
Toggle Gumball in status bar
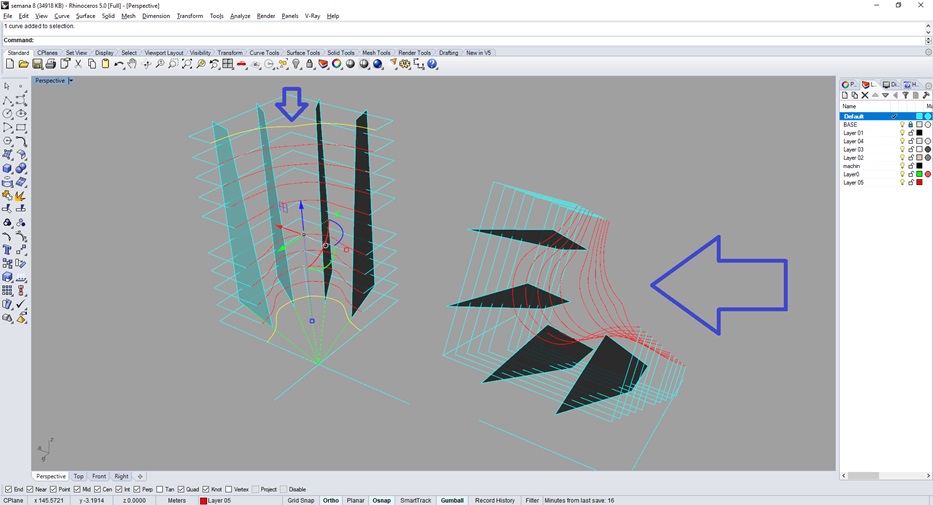(x=452, y=501)
